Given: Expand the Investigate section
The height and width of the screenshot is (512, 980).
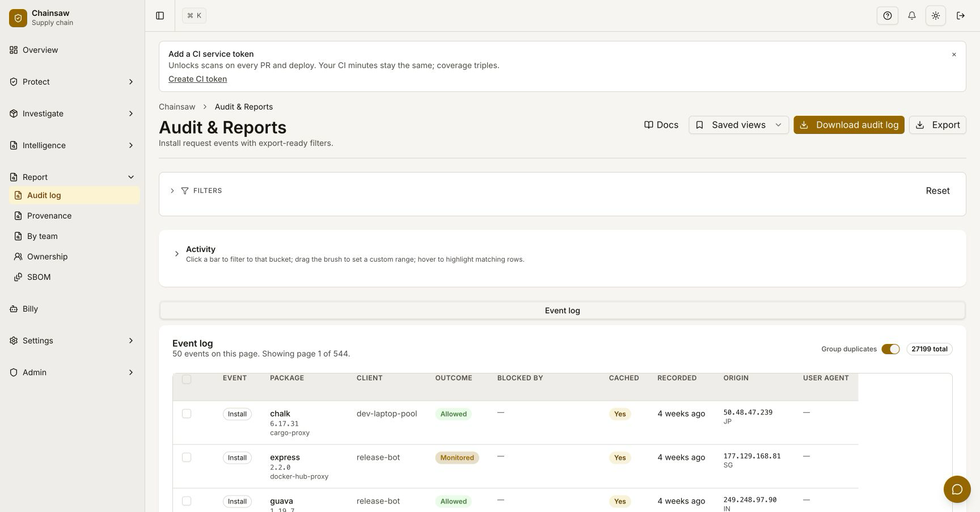Looking at the screenshot, I should [x=73, y=114].
